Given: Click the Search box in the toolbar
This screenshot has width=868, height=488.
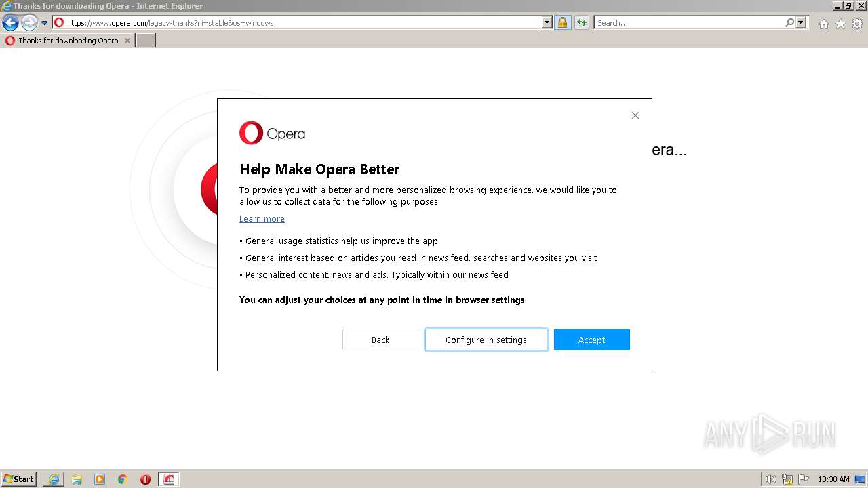Looking at the screenshot, I should [688, 23].
